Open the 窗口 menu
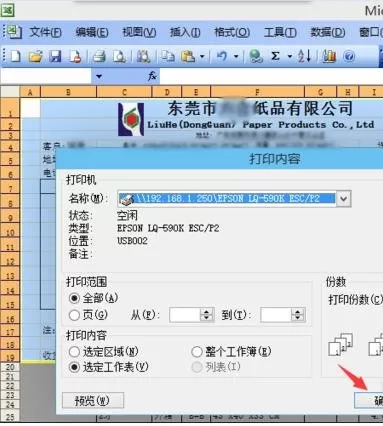Screen dimensions: 383x426 point(371,32)
